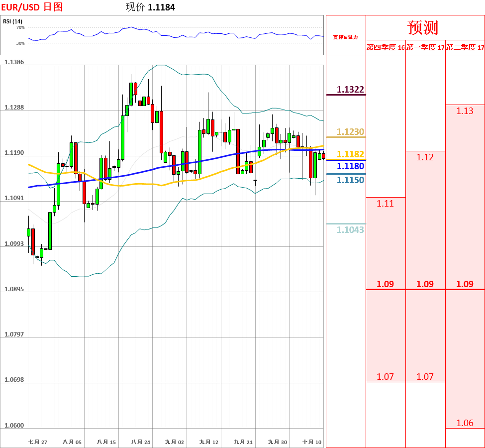Click the 1.07 low under 第一季度 17
The height and width of the screenshot is (448, 485).
(425, 377)
